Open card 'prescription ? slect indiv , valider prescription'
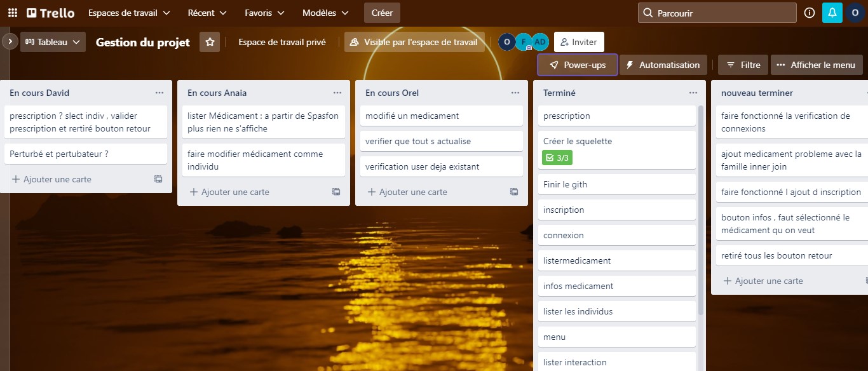 point(86,122)
